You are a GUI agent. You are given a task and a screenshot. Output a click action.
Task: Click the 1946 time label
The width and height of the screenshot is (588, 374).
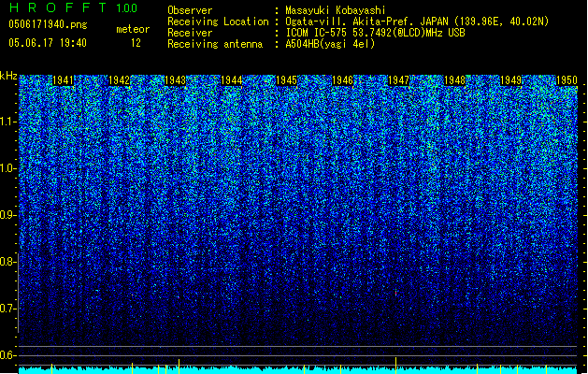tap(343, 80)
